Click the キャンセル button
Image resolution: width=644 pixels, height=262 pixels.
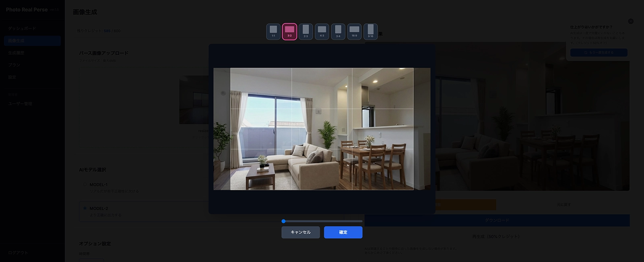coord(301,232)
